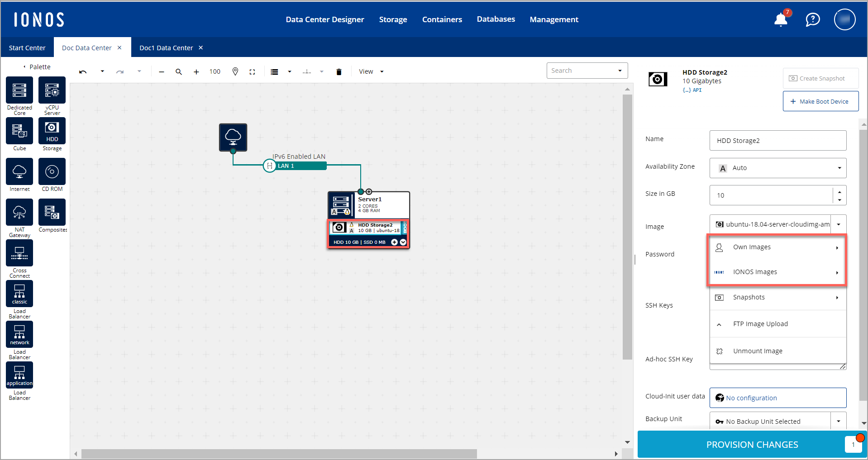Click the HDD Storage palette icon
Viewport: 868px width, 460px height.
click(x=52, y=131)
